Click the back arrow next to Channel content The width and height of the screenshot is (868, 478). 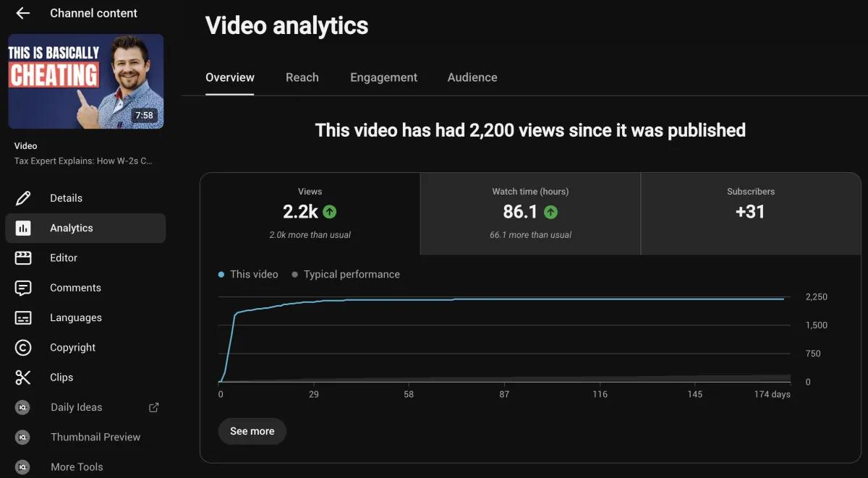[23, 13]
